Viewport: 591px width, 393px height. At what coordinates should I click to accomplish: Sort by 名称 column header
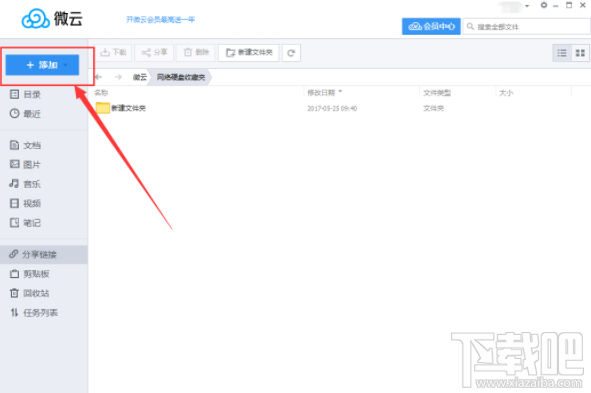101,93
